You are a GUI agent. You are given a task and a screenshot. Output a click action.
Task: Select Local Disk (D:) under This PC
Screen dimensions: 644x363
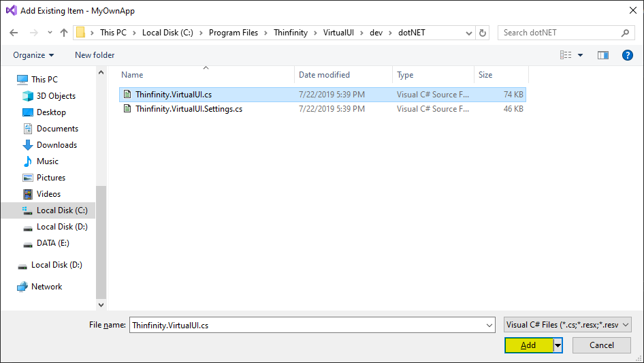(62, 227)
